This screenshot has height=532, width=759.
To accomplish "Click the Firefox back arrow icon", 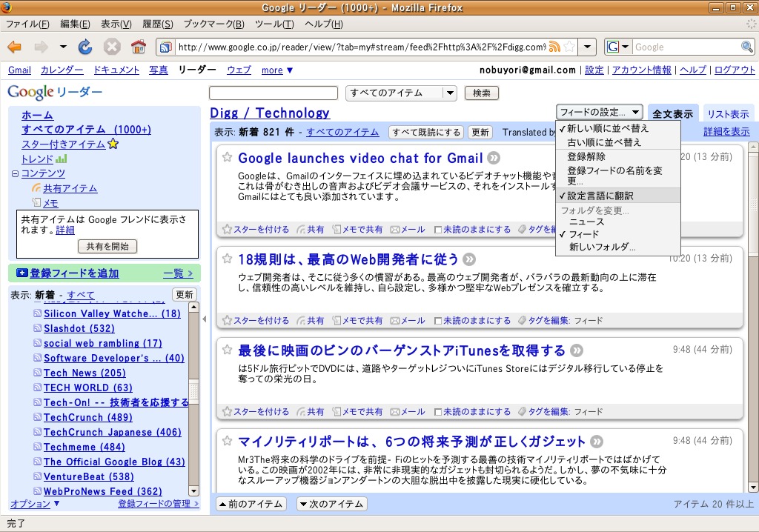I will pyautogui.click(x=15, y=47).
